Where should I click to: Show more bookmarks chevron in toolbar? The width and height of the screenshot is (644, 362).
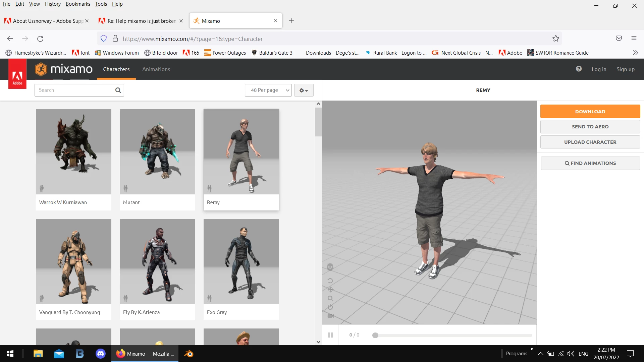pos(635,53)
